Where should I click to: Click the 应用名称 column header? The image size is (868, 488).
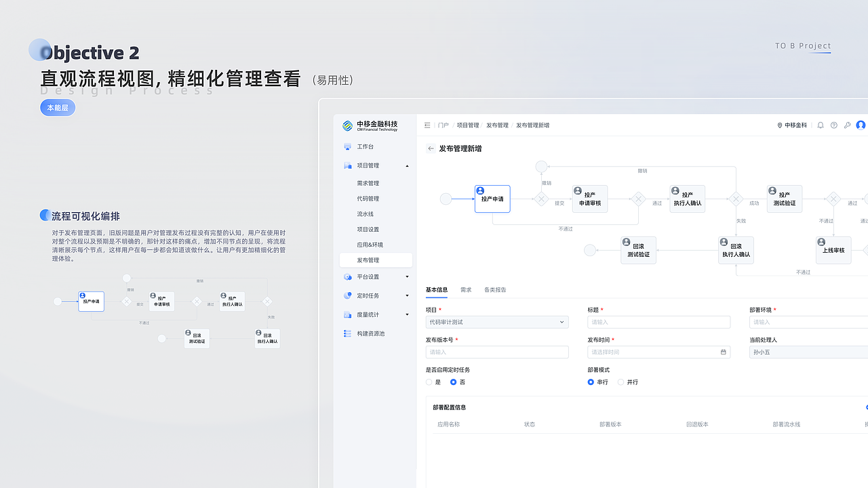tap(448, 424)
